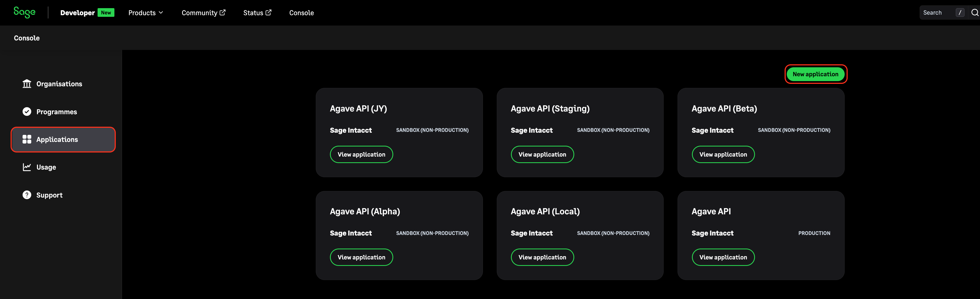This screenshot has width=980, height=299.
Task: View application for Agave API (Staging)
Action: pyautogui.click(x=542, y=154)
